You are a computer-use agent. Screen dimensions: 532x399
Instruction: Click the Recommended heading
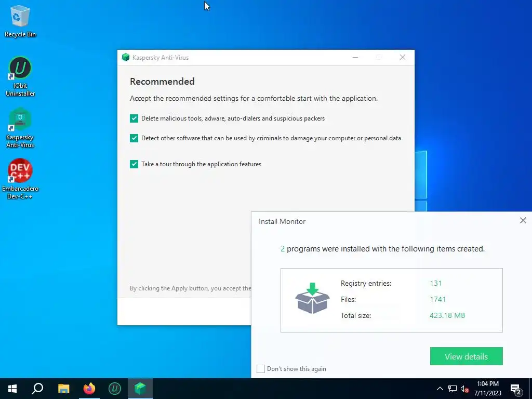point(162,82)
